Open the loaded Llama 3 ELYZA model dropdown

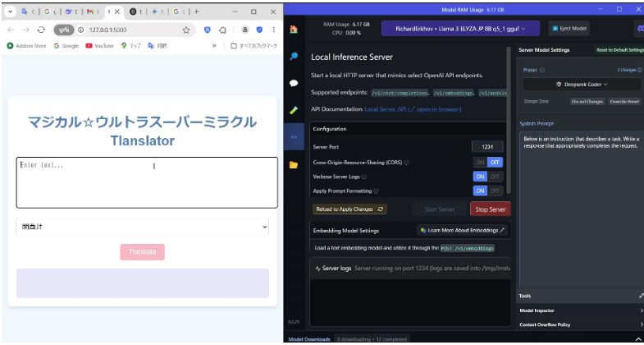pyautogui.click(x=459, y=28)
